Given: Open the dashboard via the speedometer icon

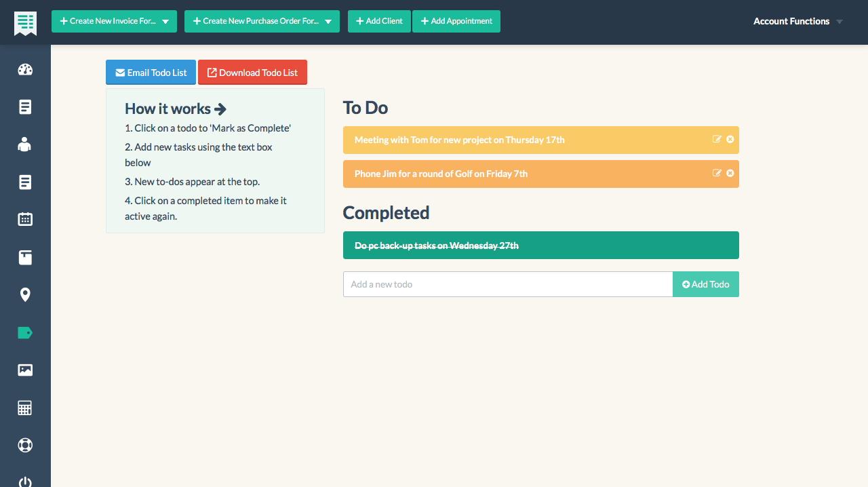Looking at the screenshot, I should 25,69.
